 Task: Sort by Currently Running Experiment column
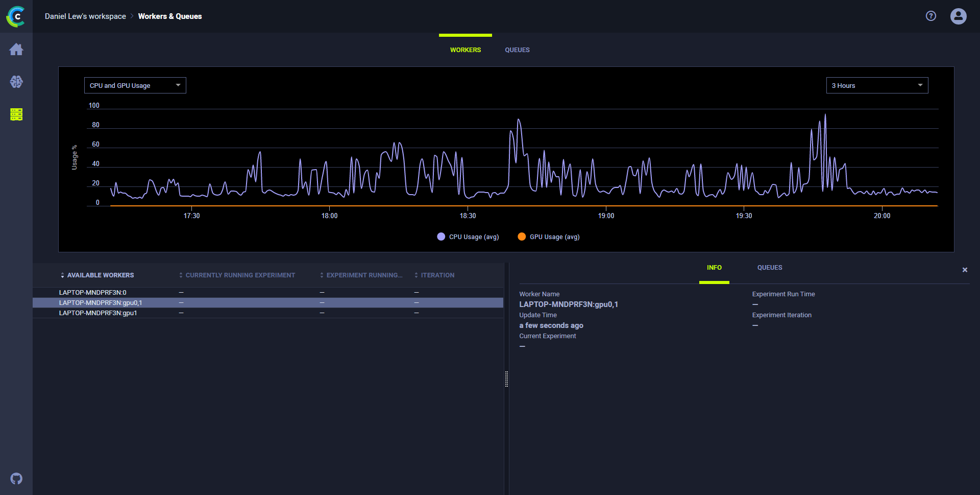pos(240,275)
